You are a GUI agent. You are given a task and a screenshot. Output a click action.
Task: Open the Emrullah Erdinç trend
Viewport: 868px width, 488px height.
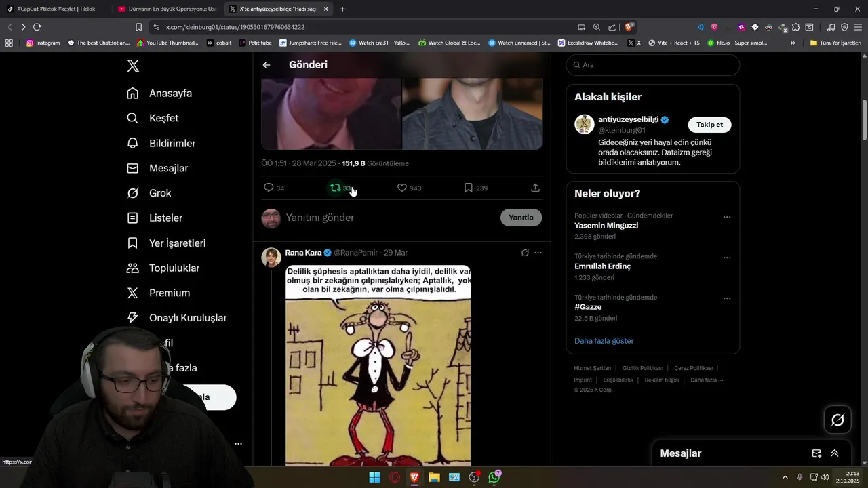[x=602, y=266]
